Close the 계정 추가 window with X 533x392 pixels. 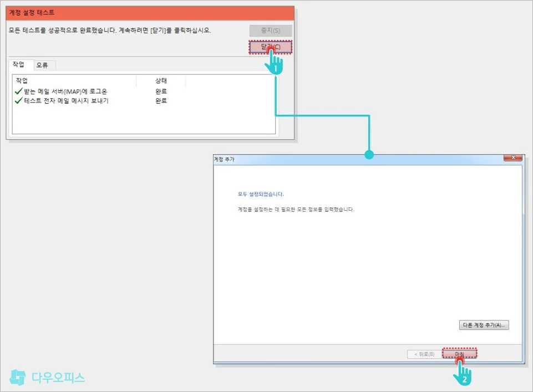(513, 157)
